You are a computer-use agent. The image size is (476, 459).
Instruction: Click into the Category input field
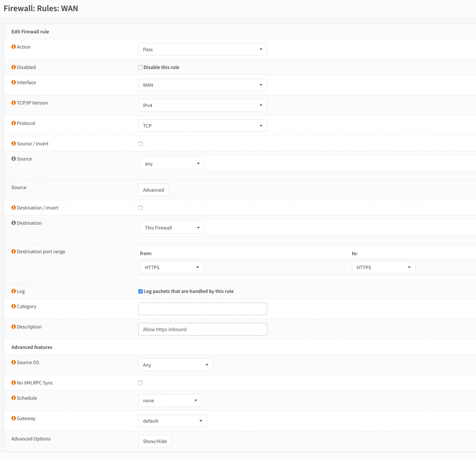tap(202, 309)
